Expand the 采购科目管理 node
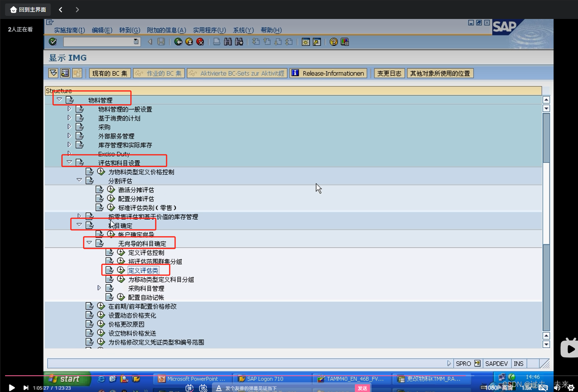This screenshot has height=392, width=578. pos(99,288)
